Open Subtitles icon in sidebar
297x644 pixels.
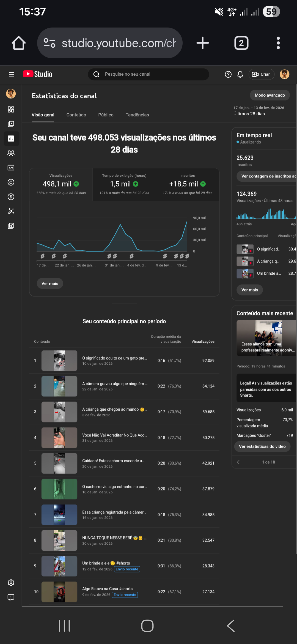[x=11, y=168]
